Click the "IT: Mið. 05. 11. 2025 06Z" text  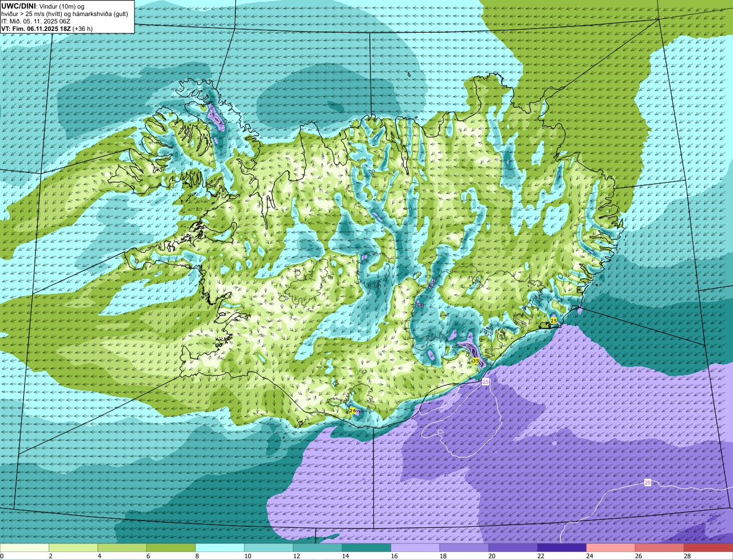click(36, 21)
